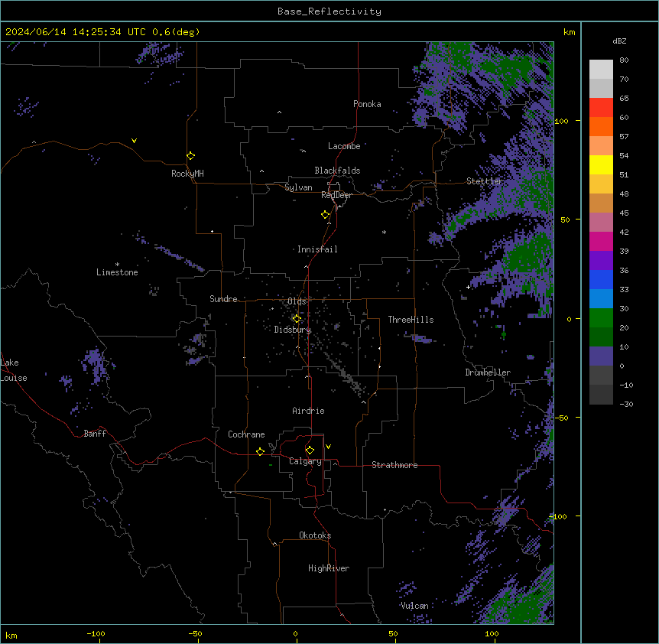Select the yellow diamond marker above Calgary label

[x=310, y=450]
